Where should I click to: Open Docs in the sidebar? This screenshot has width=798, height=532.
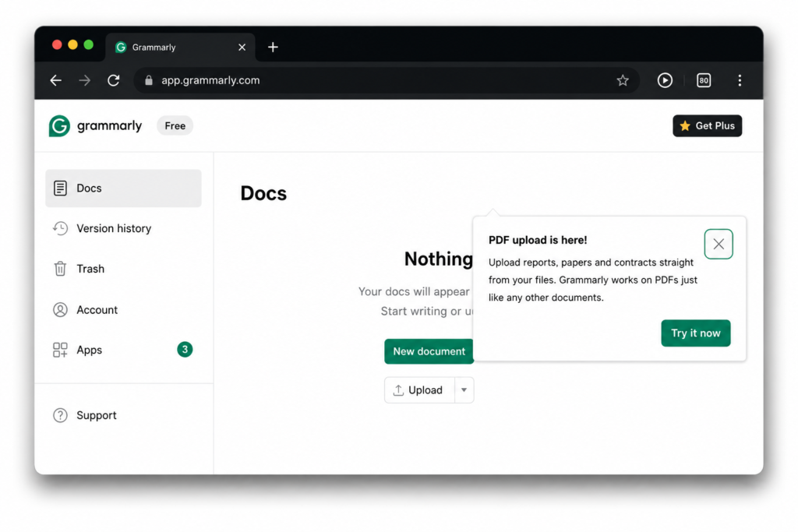[x=123, y=188]
